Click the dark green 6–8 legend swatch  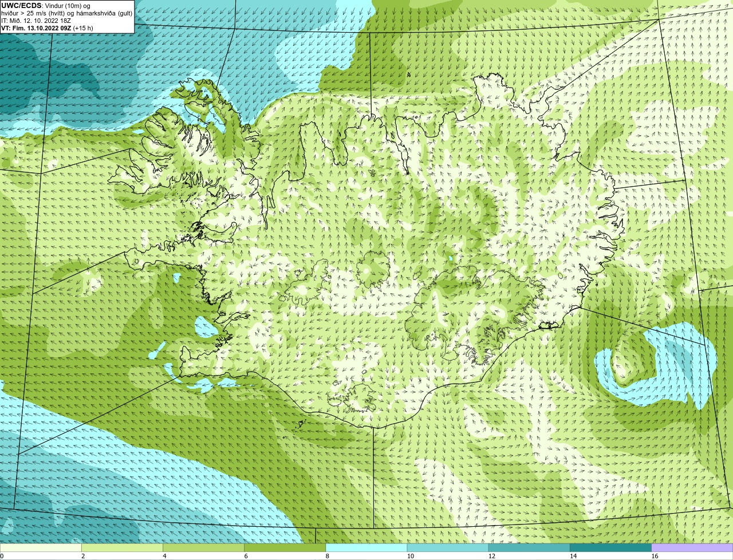(x=285, y=548)
